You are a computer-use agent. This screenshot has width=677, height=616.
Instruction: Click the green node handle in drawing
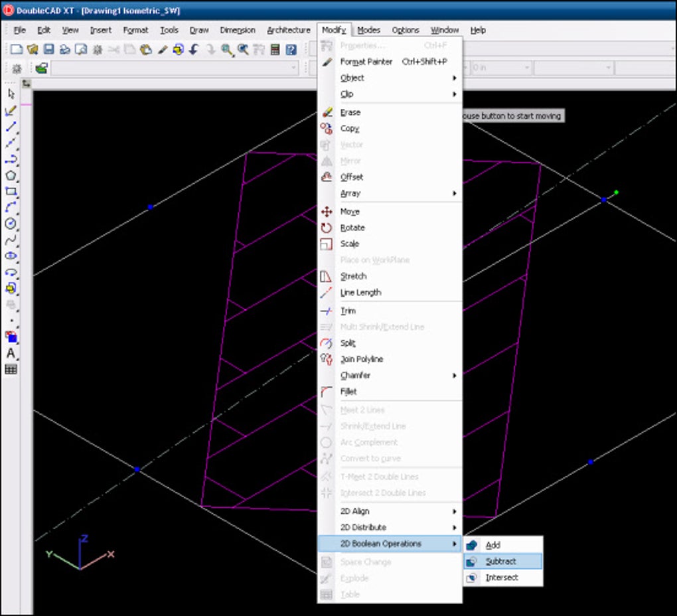click(x=617, y=193)
